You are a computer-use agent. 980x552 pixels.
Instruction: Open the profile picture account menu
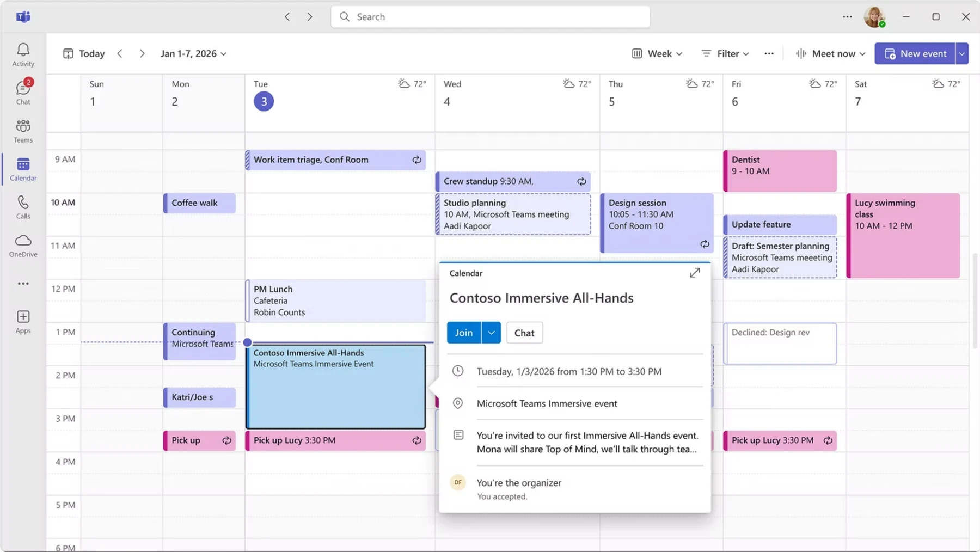coord(874,17)
